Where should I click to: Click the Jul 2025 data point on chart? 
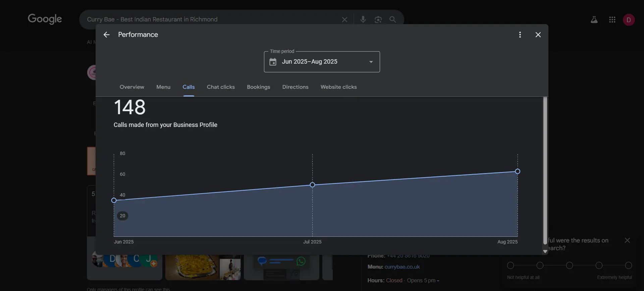[312, 185]
